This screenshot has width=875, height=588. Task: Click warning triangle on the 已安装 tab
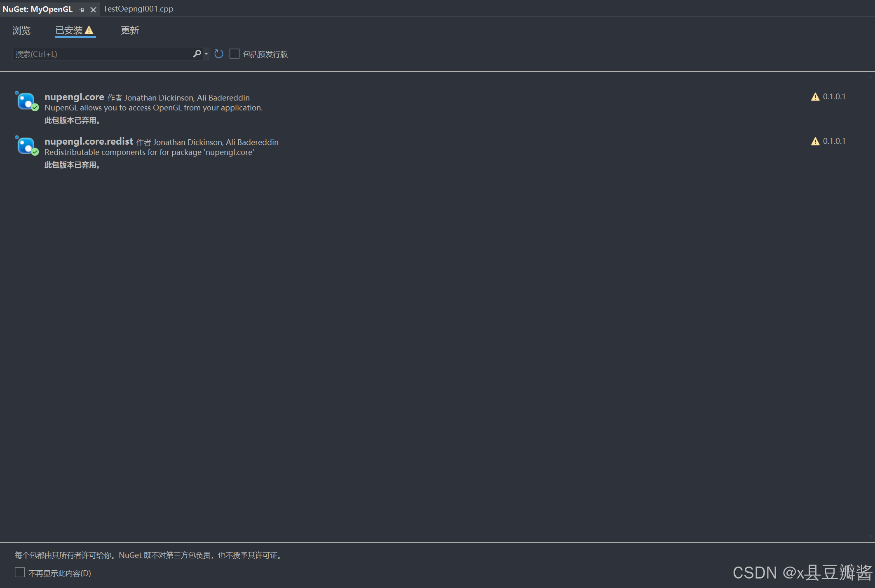pyautogui.click(x=89, y=30)
